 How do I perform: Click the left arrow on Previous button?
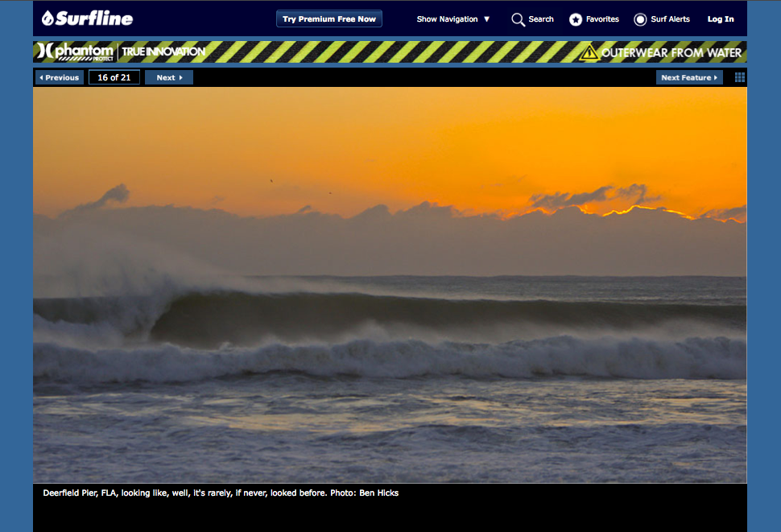41,78
